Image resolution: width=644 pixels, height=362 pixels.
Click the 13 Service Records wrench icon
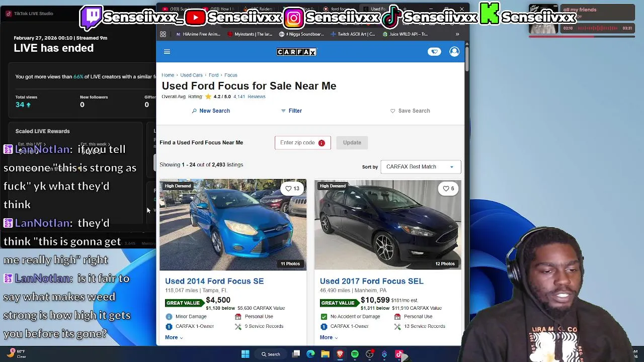(397, 326)
